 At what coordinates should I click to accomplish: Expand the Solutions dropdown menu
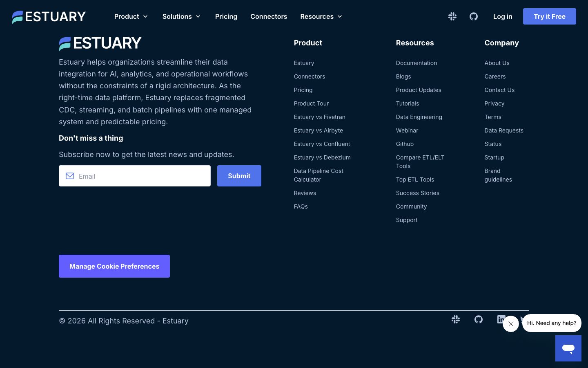point(182,16)
